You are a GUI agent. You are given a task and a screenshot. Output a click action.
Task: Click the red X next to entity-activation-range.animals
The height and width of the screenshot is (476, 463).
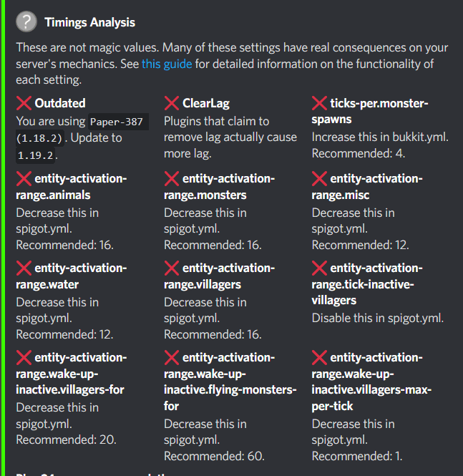(x=24, y=178)
